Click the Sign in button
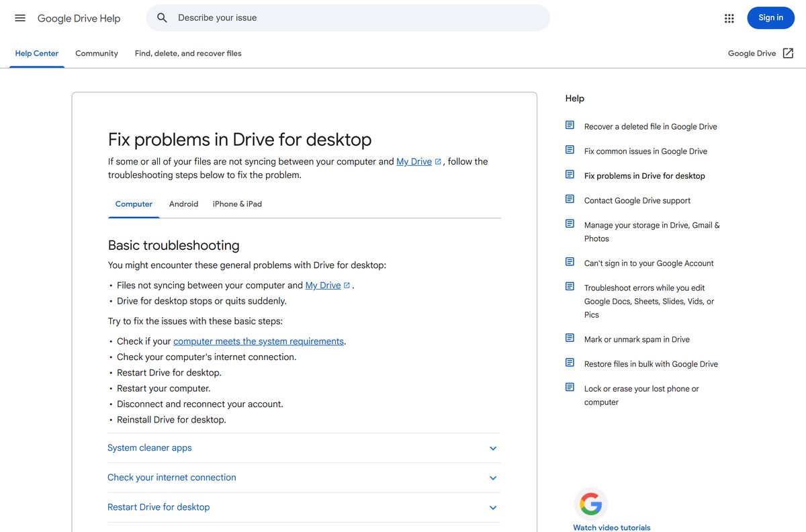The image size is (806, 532). tap(770, 17)
